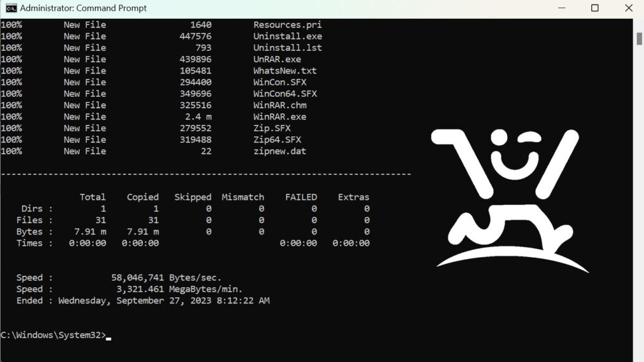The height and width of the screenshot is (362, 644).
Task: Select the file name Resources.pri
Action: pos(287,25)
